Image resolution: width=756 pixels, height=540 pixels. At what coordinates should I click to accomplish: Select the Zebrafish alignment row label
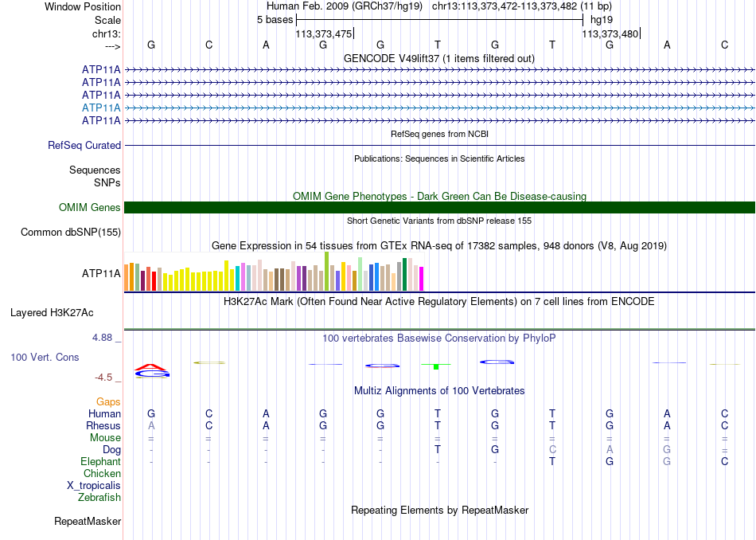coord(99,497)
